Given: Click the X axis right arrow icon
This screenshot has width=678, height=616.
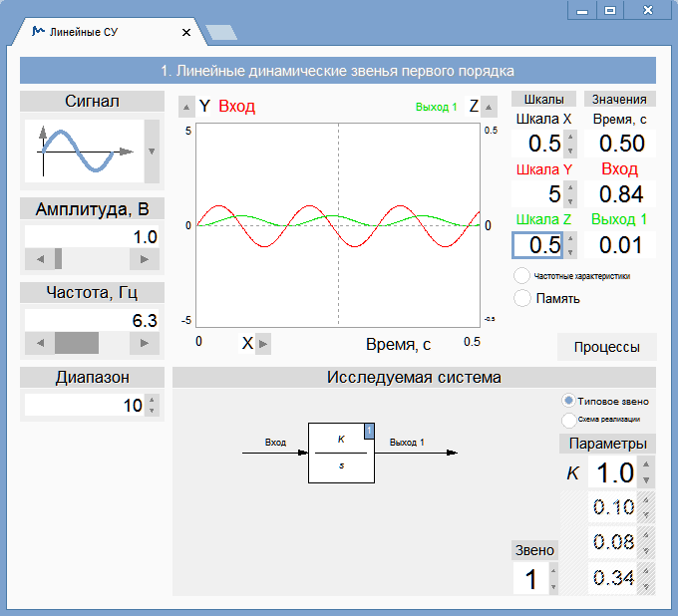Looking at the screenshot, I should tap(263, 344).
